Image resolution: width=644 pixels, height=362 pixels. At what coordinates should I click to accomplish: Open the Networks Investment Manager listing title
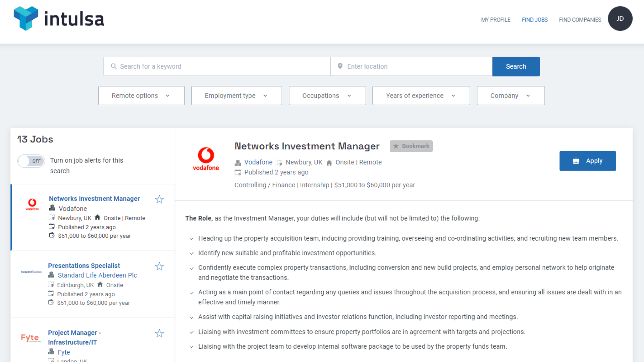coord(94,198)
